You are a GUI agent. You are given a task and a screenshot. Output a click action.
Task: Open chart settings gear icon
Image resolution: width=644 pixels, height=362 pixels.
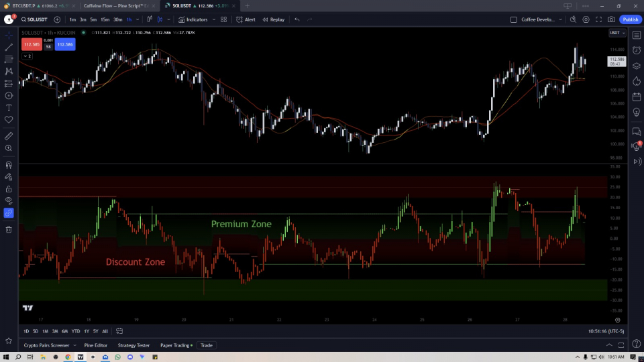[x=586, y=19]
